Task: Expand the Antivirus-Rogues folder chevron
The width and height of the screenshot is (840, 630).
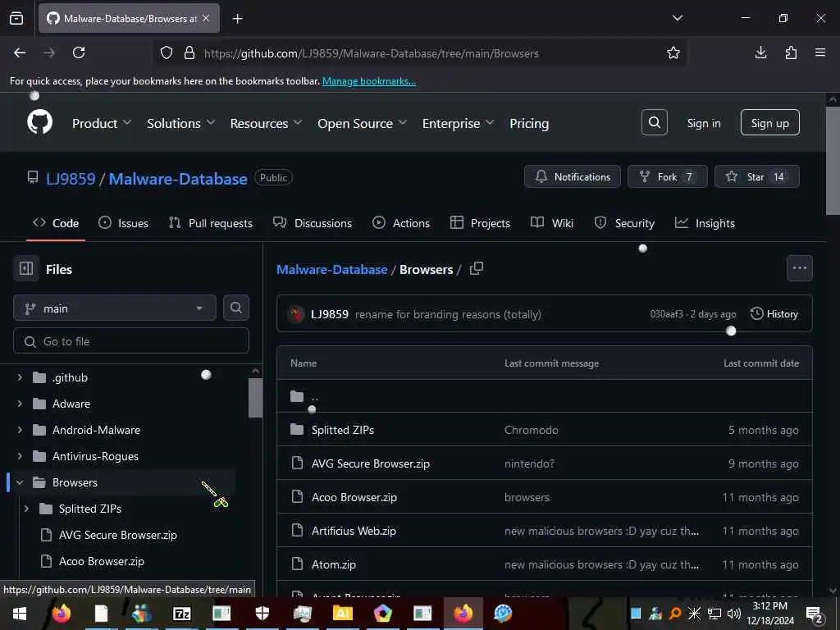Action: pos(20,456)
